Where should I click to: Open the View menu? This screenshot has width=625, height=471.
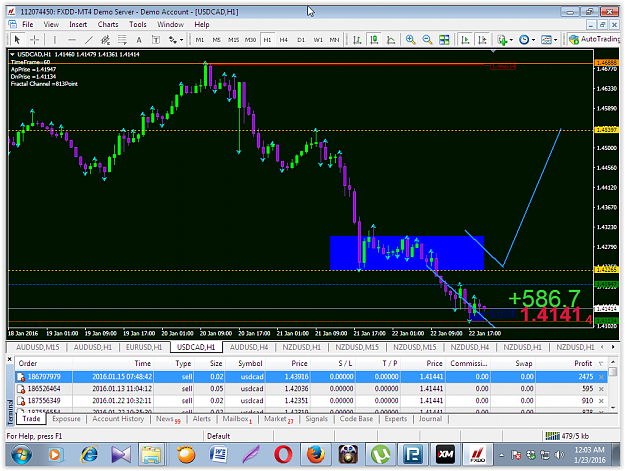(x=51, y=24)
